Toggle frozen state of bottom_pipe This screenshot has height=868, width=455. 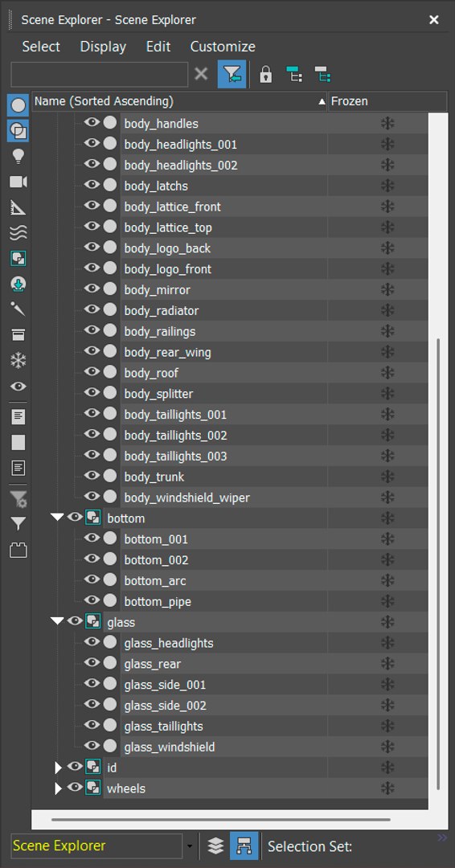pos(387,601)
